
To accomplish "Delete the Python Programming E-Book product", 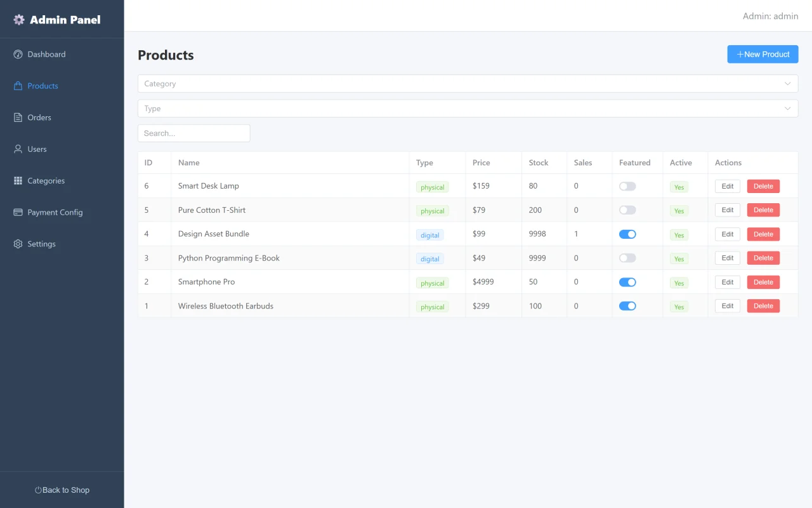I will click(x=763, y=258).
